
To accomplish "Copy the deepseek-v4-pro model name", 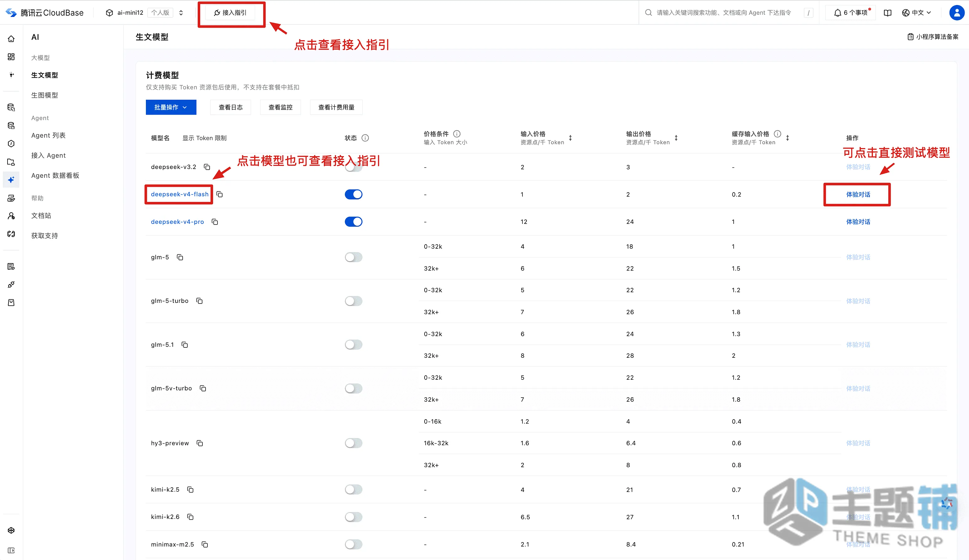I will [215, 222].
